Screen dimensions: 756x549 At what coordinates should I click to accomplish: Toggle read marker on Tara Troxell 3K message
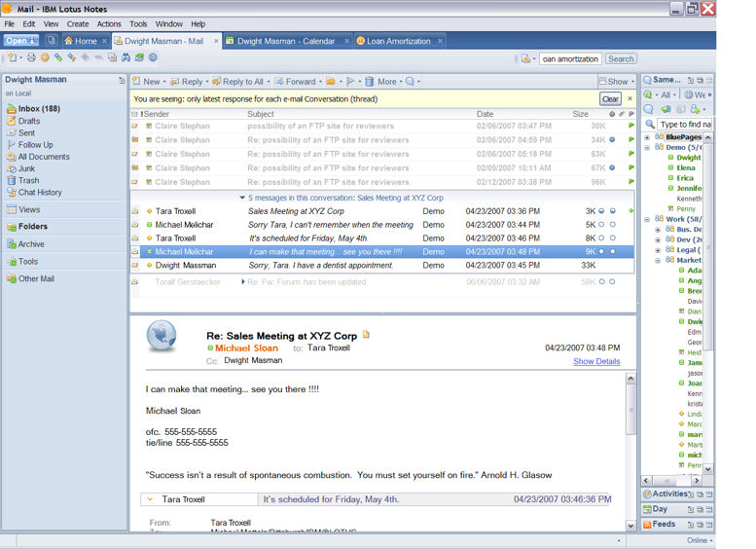(601, 211)
